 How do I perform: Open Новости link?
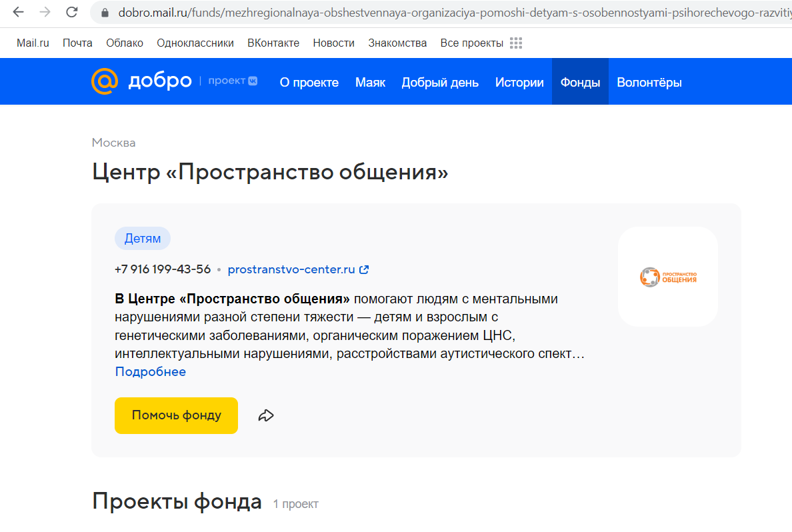coord(333,43)
